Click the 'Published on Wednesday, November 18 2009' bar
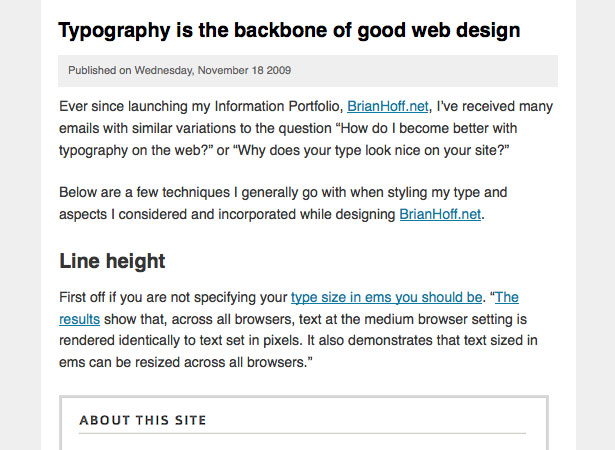The width and height of the screenshot is (615, 450). pyautogui.click(x=308, y=71)
